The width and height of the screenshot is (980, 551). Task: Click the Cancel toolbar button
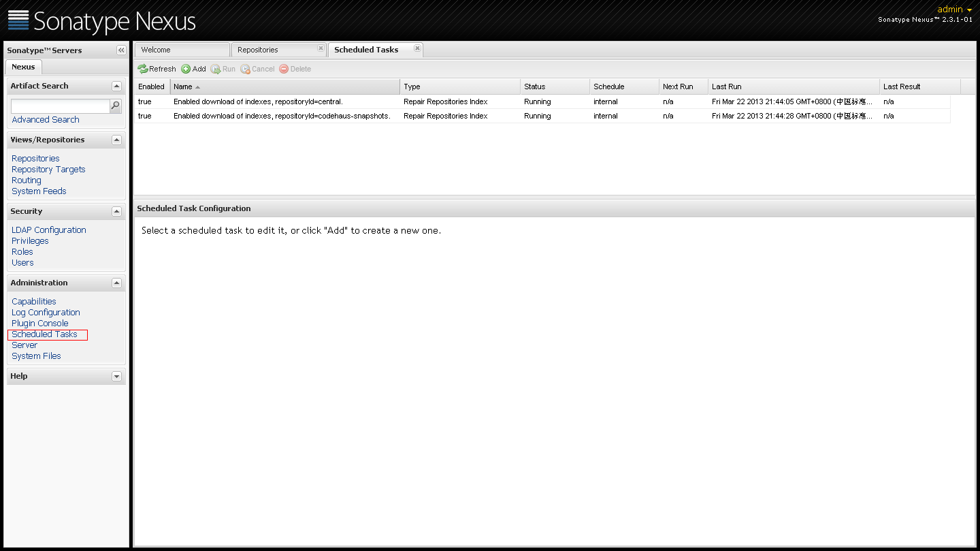coord(257,69)
